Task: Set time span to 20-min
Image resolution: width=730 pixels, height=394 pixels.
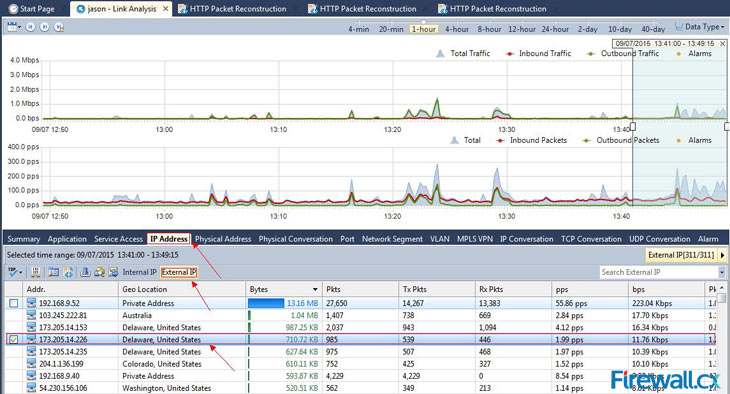Action: [x=391, y=29]
